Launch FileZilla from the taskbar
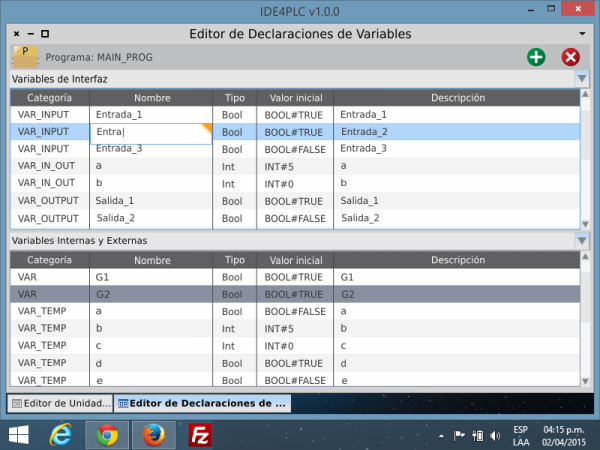Image resolution: width=600 pixels, height=450 pixels. click(200, 435)
